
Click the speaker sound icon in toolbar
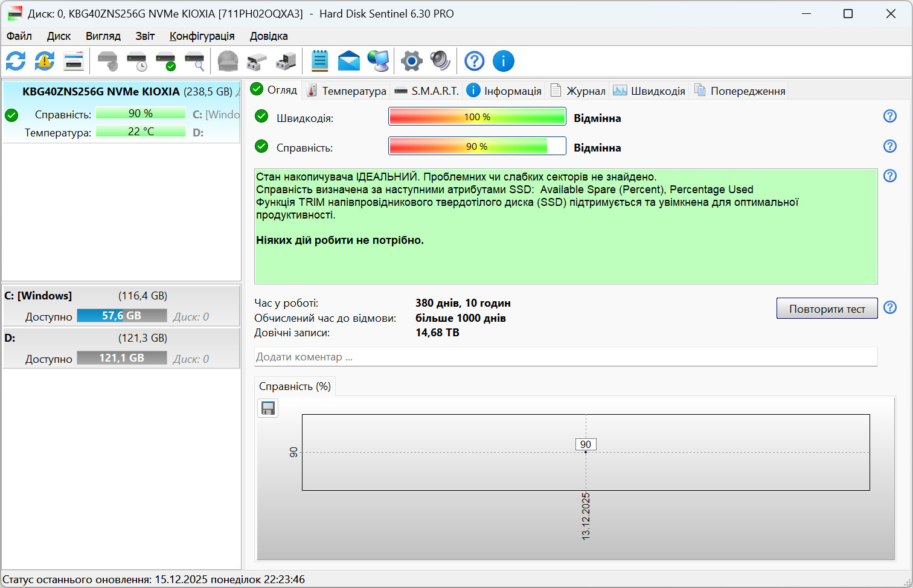pyautogui.click(x=441, y=61)
